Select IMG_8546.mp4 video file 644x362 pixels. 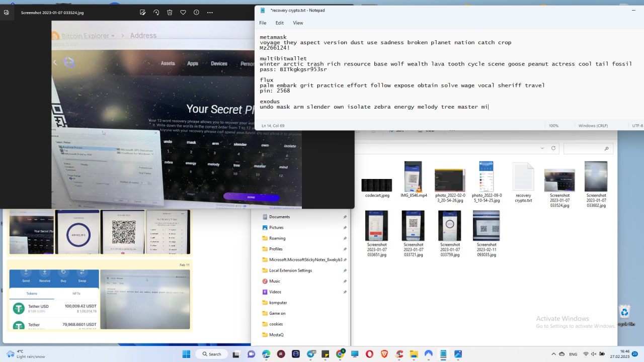(414, 180)
